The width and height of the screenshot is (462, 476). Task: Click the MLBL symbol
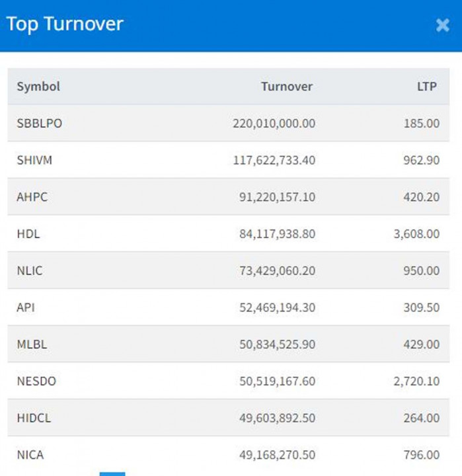point(32,344)
